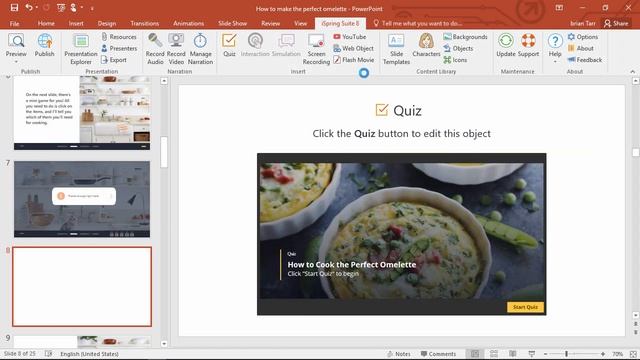
Task: Switch to the Transitions tab
Action: coord(144,23)
